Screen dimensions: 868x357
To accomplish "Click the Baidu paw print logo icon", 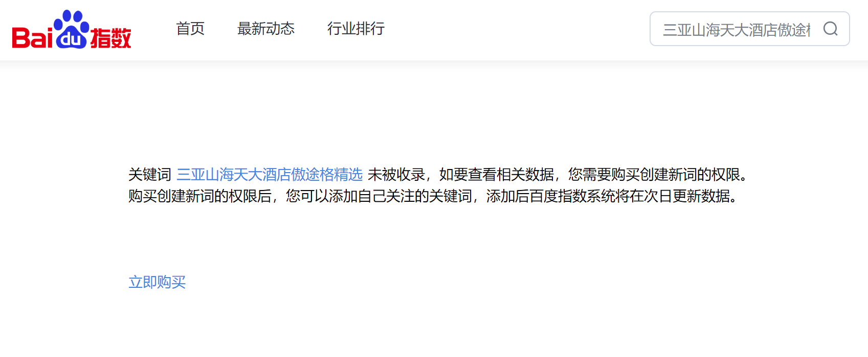I will [x=72, y=29].
